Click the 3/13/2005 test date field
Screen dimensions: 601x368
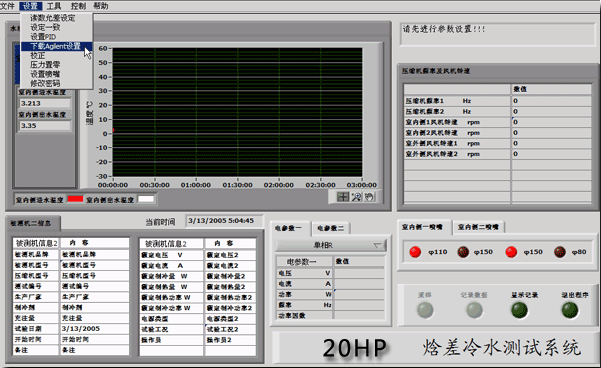tap(94, 329)
